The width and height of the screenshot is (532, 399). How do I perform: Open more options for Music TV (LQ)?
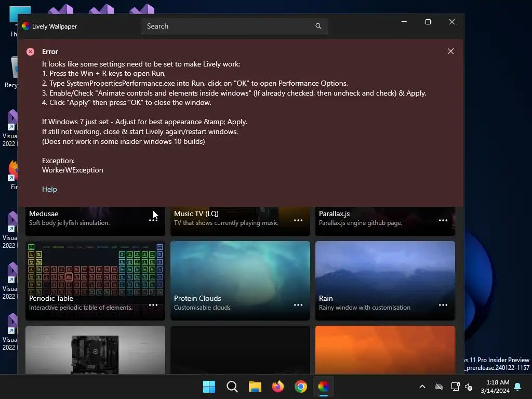298,220
